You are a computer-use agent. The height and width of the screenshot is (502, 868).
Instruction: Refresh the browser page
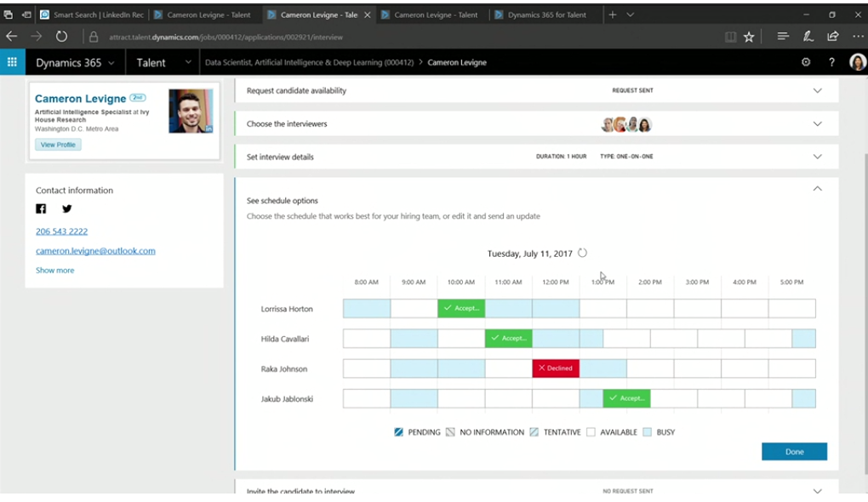[61, 37]
